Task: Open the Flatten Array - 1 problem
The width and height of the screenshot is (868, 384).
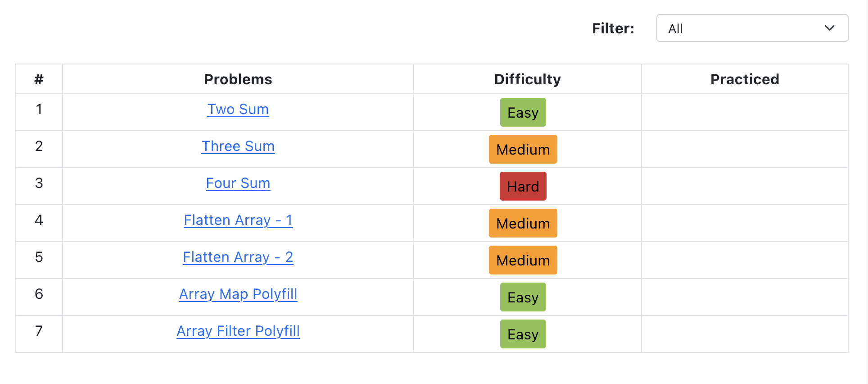Action: click(x=238, y=220)
